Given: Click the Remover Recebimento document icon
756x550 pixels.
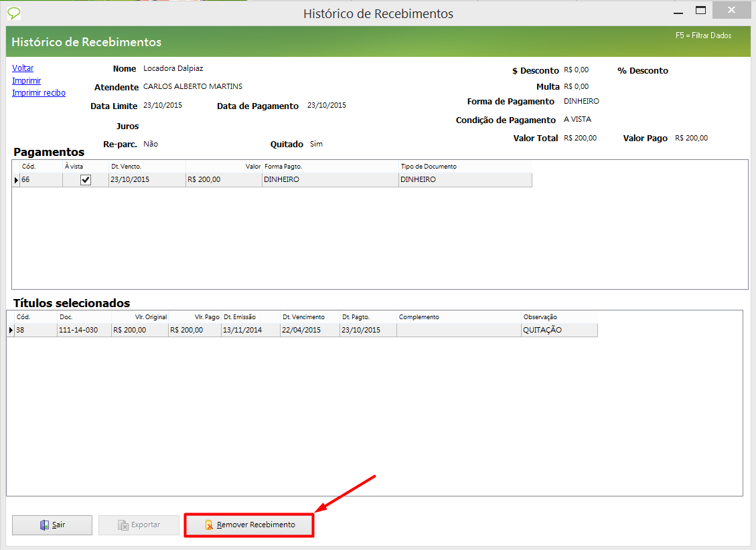Looking at the screenshot, I should click(210, 525).
